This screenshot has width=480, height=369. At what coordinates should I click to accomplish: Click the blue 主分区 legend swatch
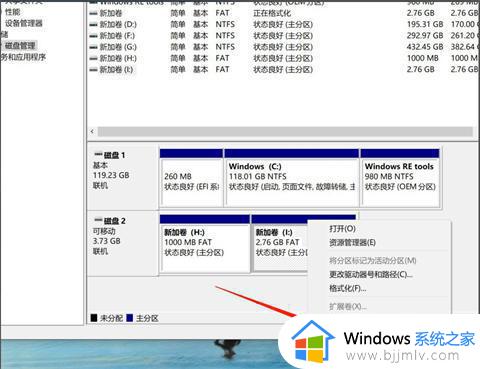[x=130, y=318]
